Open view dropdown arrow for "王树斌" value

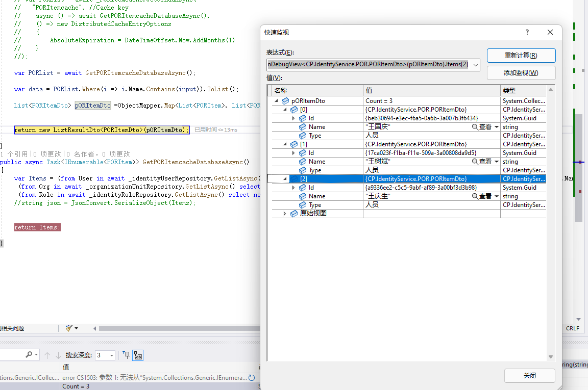coord(497,162)
